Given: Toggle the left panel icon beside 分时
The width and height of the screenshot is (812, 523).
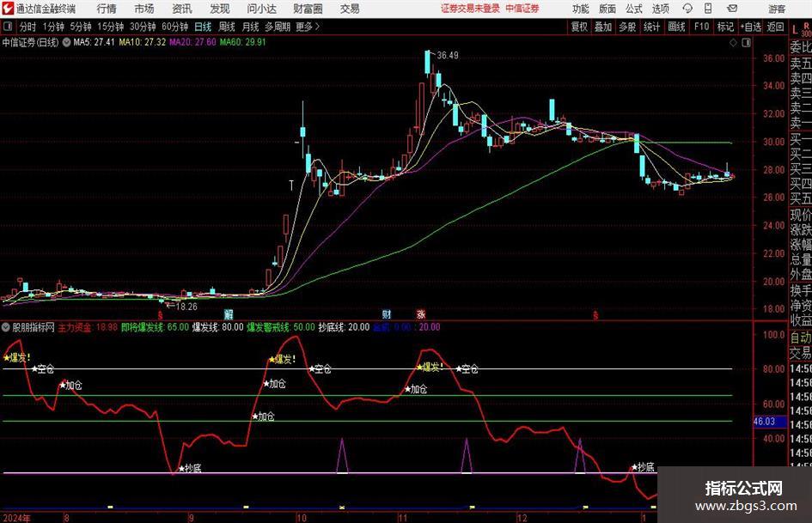Looking at the screenshot, I should pyautogui.click(x=7, y=27).
